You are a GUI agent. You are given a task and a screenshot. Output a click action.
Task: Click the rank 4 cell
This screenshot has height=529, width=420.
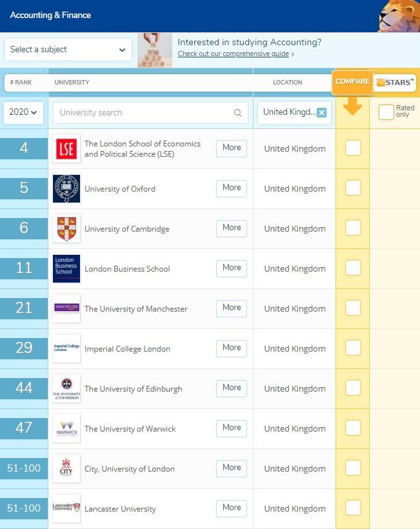[x=24, y=148]
